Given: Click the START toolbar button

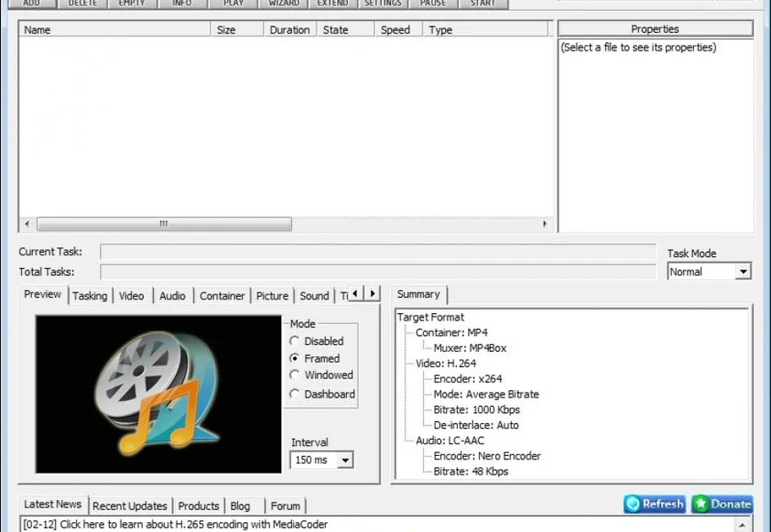Looking at the screenshot, I should pos(484,4).
